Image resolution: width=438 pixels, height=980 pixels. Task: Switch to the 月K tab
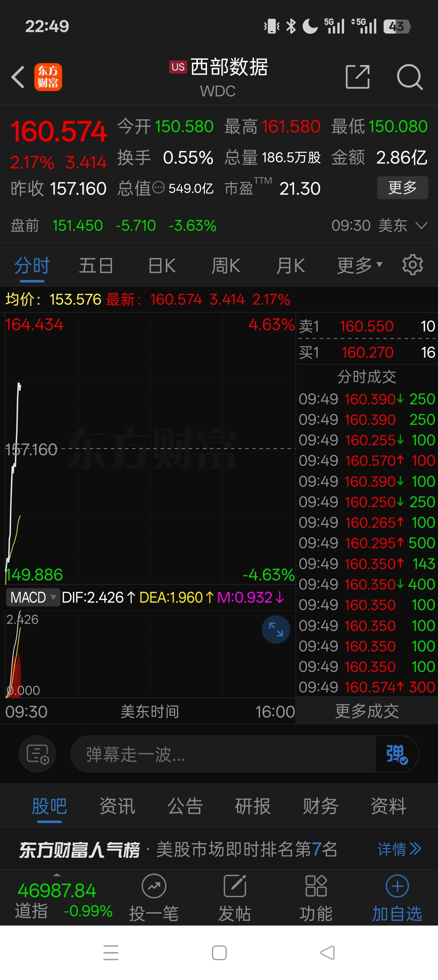tap(290, 265)
